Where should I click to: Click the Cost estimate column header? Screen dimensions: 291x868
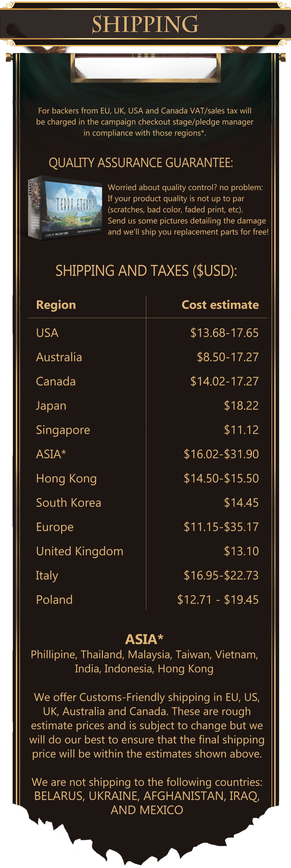click(x=220, y=305)
